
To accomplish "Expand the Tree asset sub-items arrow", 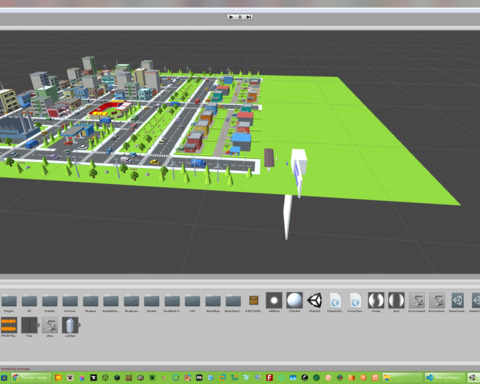I will 39,325.
